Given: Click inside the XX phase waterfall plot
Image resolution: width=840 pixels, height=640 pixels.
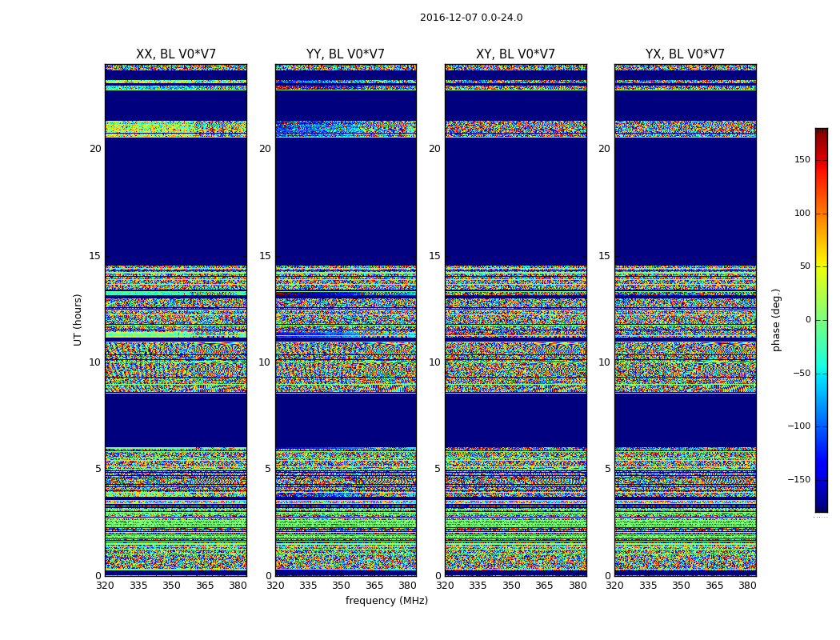Looking at the screenshot, I should click(x=176, y=320).
